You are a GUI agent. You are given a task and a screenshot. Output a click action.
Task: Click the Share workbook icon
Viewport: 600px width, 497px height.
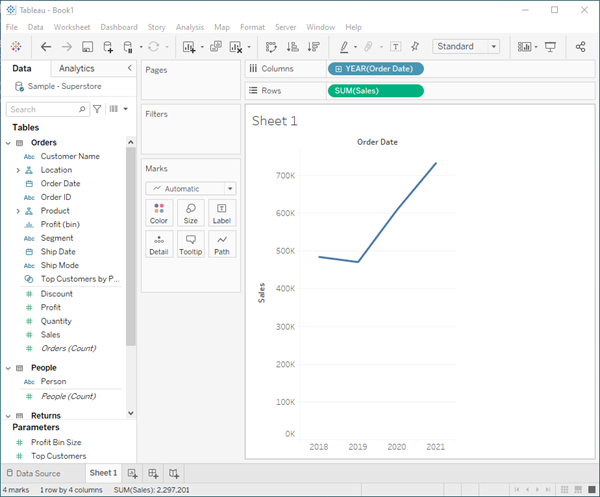tap(581, 47)
